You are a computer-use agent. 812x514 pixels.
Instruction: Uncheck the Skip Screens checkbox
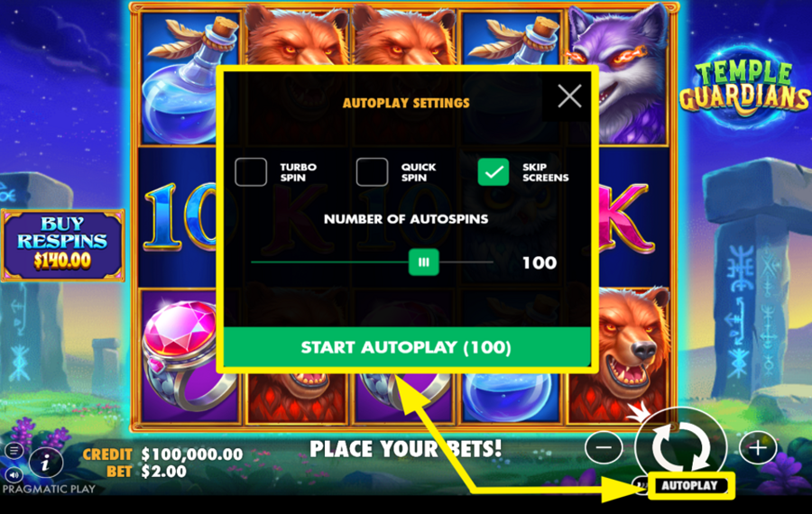[493, 172]
